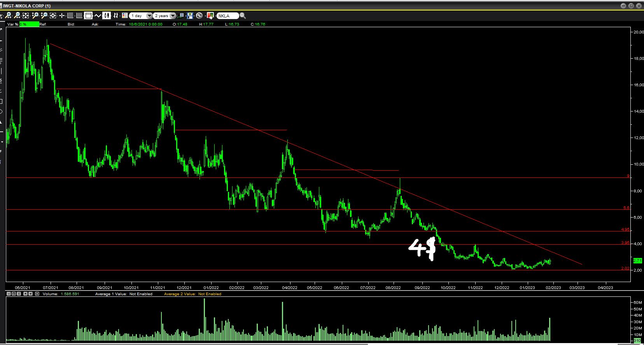Close the Volume panel
This screenshot has width=644, height=345.
click(x=19, y=294)
